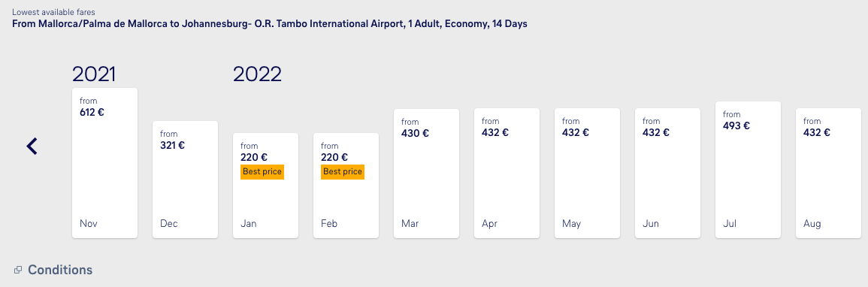This screenshot has height=287, width=868.
Task: Select the June fare card
Action: point(667,174)
